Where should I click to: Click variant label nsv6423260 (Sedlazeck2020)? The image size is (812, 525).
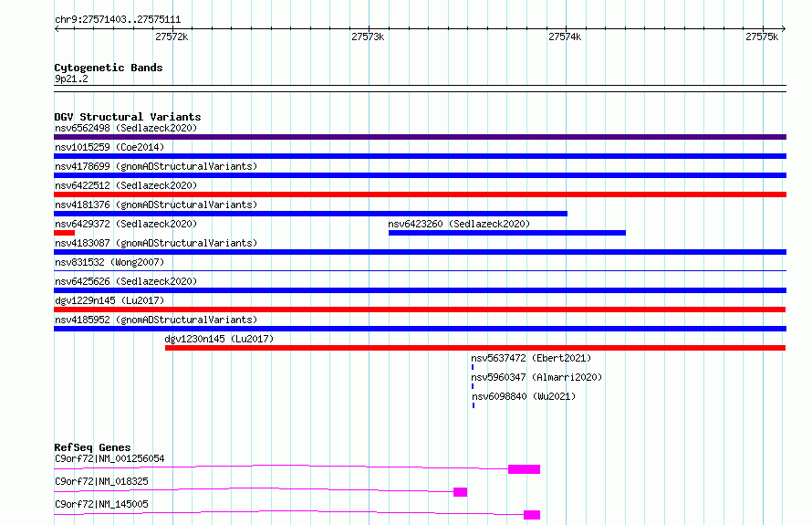[459, 224]
